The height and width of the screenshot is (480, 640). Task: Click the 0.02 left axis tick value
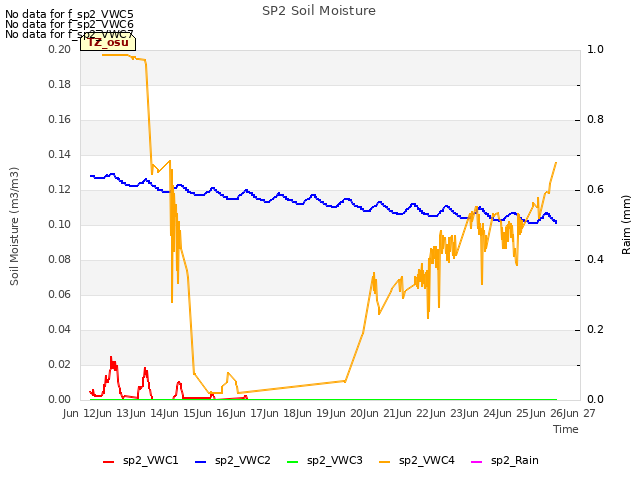click(x=60, y=365)
